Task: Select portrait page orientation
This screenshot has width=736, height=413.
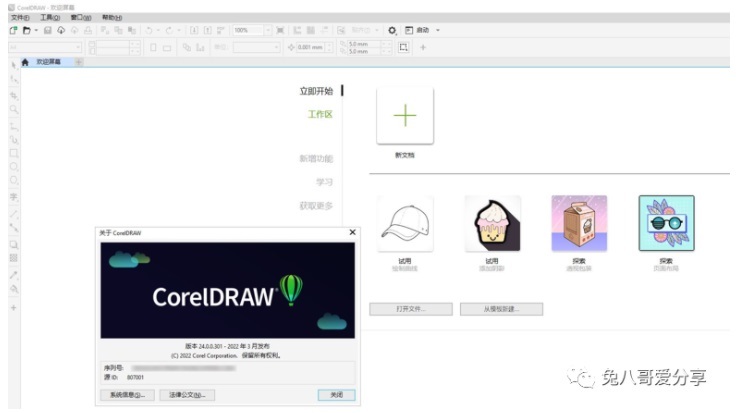Action: pos(153,47)
